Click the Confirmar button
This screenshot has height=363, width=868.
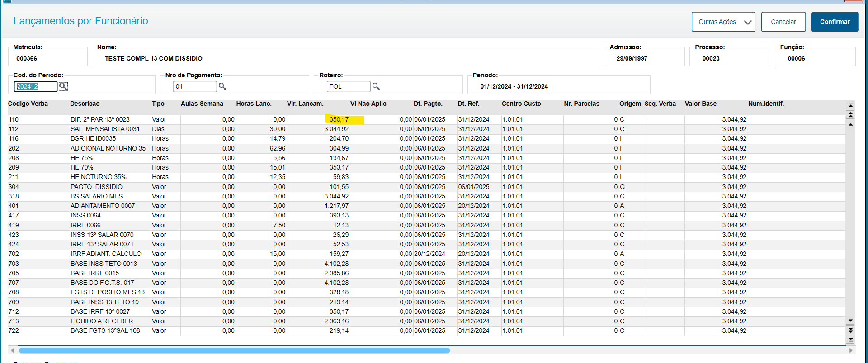click(x=835, y=22)
